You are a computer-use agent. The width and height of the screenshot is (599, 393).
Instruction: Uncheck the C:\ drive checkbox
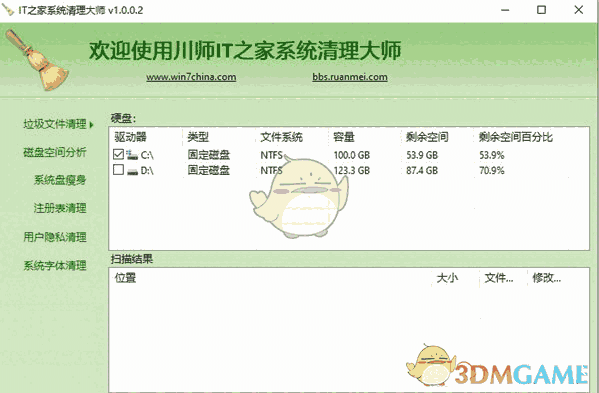pyautogui.click(x=118, y=154)
